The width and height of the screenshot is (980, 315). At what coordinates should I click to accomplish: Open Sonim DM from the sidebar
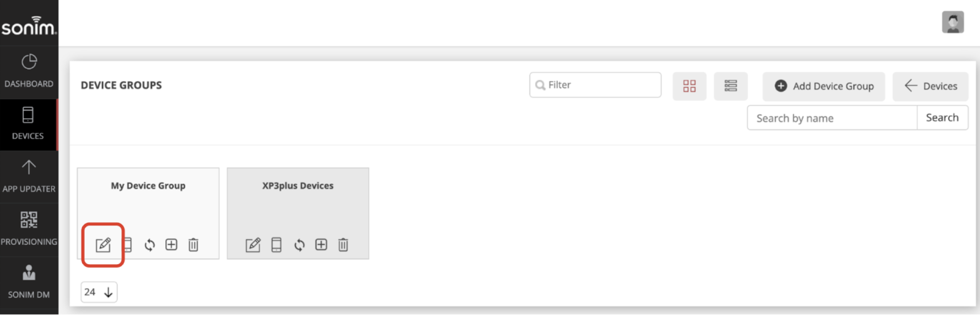(29, 282)
